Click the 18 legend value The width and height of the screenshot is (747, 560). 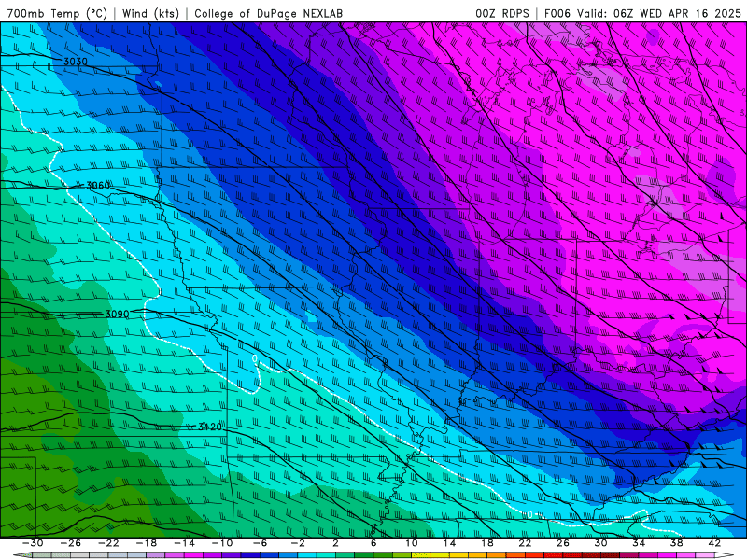tap(486, 543)
